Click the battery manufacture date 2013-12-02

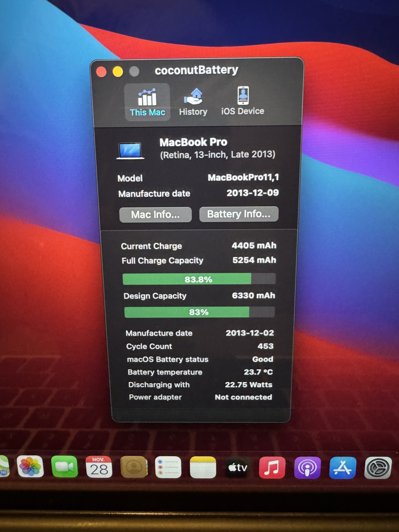(x=250, y=333)
